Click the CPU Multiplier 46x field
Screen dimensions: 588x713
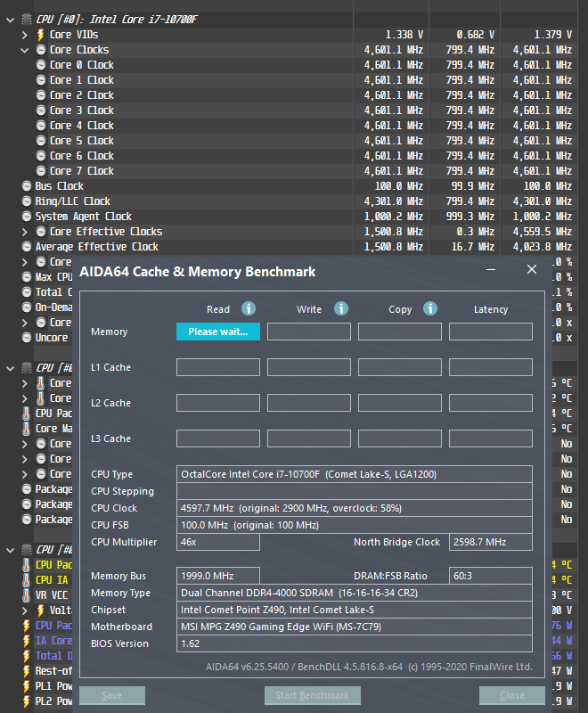point(218,542)
